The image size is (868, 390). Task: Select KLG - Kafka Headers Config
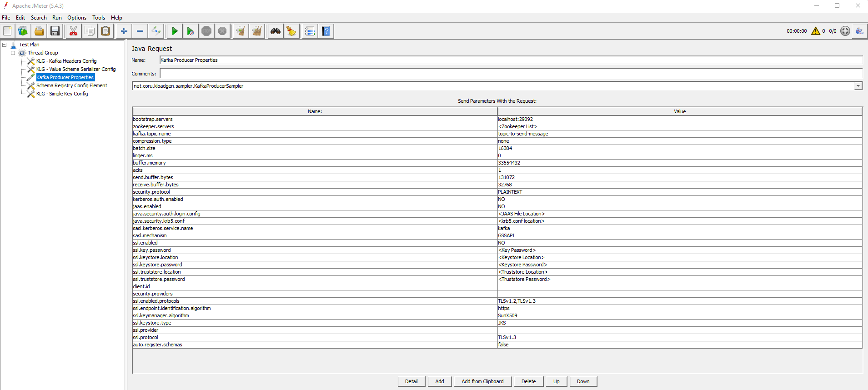click(66, 61)
